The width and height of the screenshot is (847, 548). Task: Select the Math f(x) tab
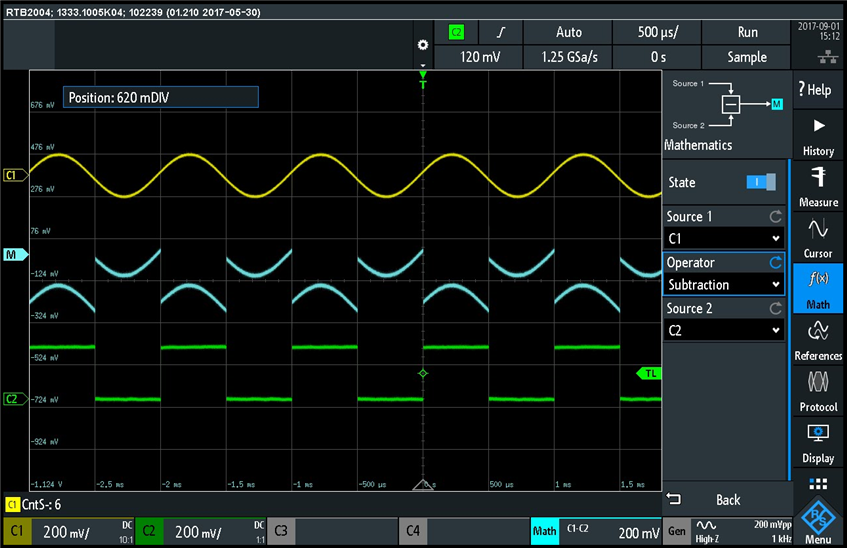click(x=817, y=288)
